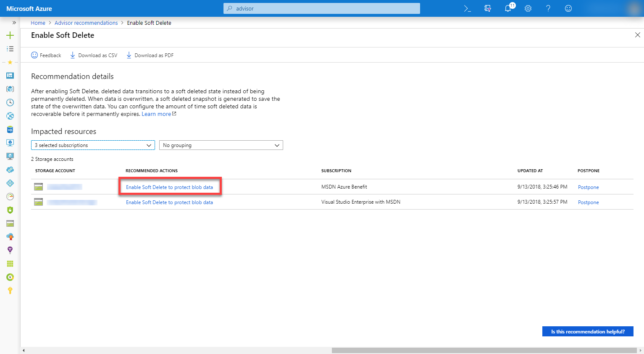Postpone the Visual Studio Enterprise recommendation
Screen dimensions: 644x354
pos(588,202)
